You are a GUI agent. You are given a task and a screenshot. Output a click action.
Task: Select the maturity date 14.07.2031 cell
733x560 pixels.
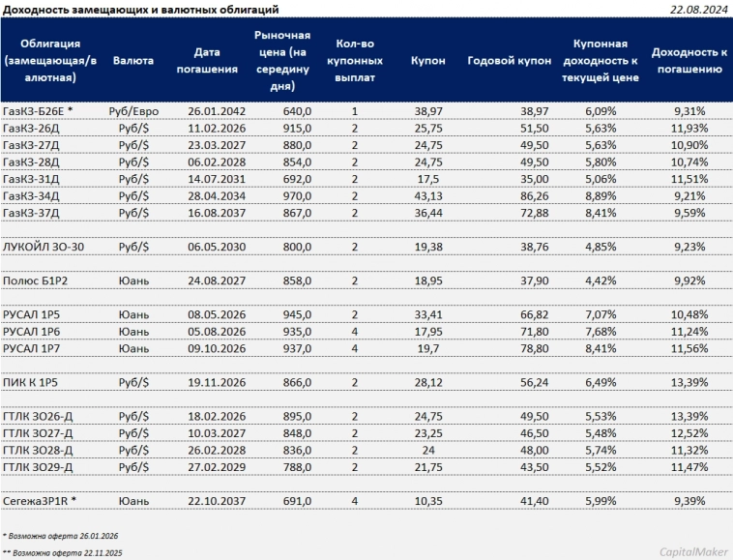tap(215, 179)
